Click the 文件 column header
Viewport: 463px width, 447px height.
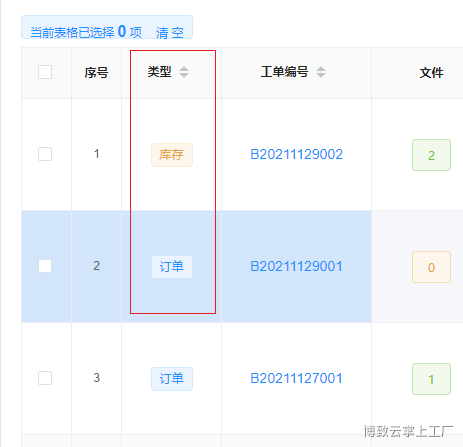pos(431,73)
